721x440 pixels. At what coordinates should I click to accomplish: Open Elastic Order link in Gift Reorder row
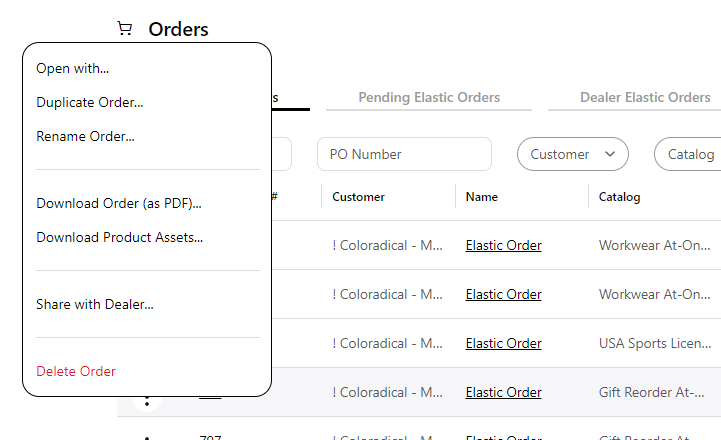503,392
